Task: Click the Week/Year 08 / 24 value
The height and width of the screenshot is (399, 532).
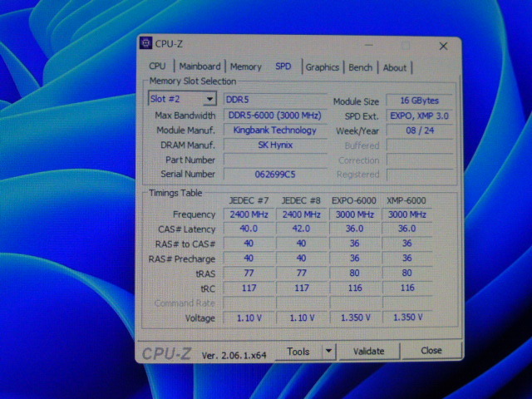Action: tap(419, 131)
